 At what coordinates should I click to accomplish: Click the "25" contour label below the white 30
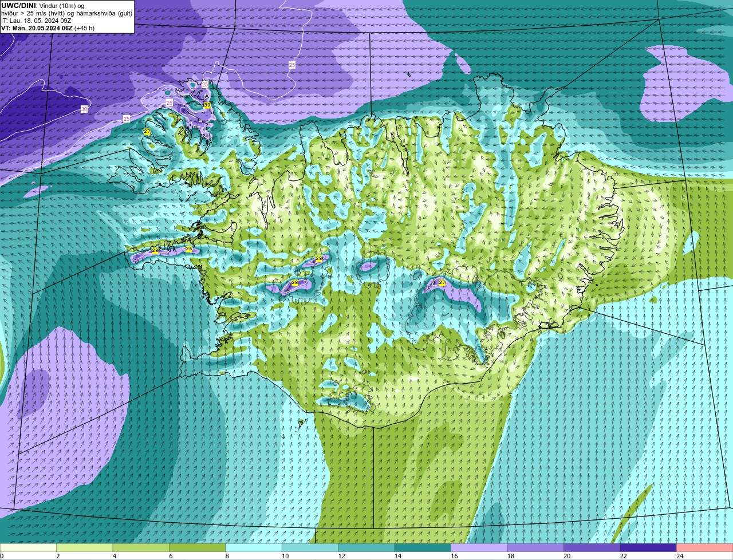point(127,119)
